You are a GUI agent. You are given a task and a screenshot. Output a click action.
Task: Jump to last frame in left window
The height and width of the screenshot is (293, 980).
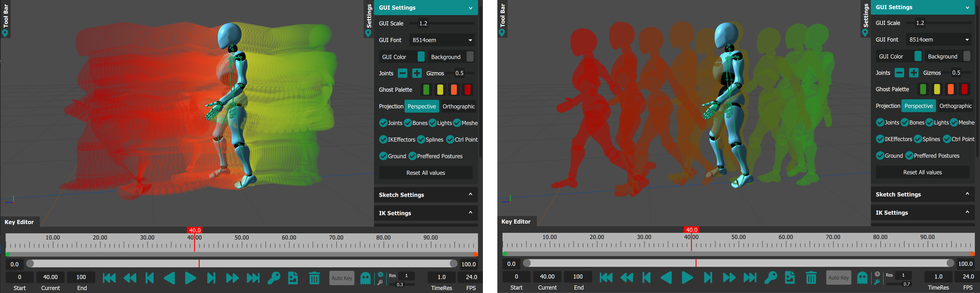click(253, 278)
